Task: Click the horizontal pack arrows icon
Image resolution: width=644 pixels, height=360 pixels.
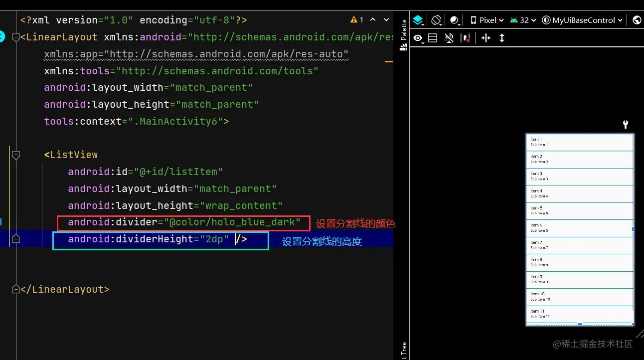Action: pyautogui.click(x=486, y=38)
